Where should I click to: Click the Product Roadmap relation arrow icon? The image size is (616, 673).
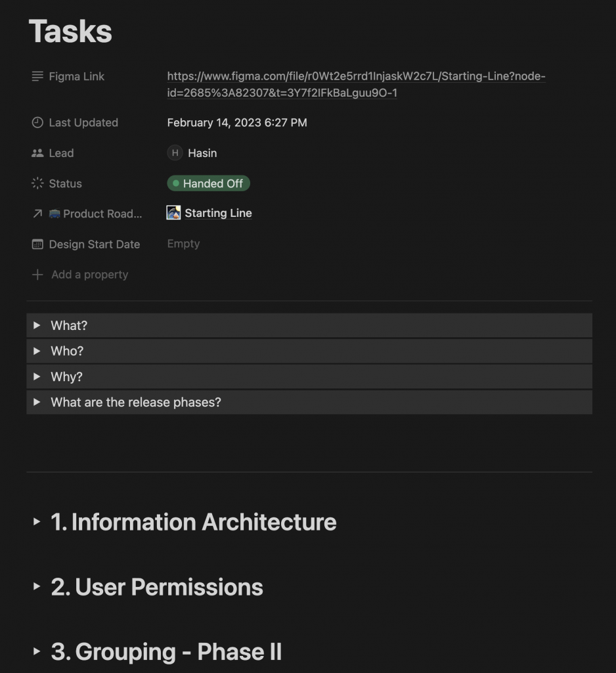pos(37,214)
